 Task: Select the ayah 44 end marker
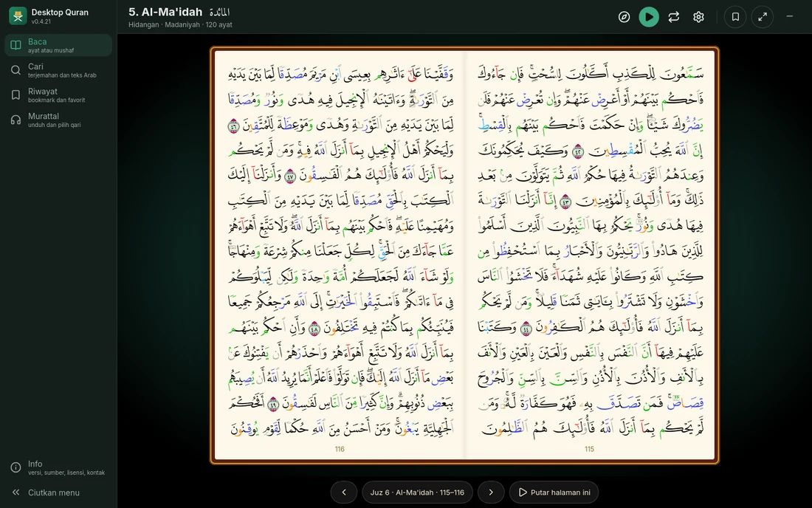[x=526, y=328]
